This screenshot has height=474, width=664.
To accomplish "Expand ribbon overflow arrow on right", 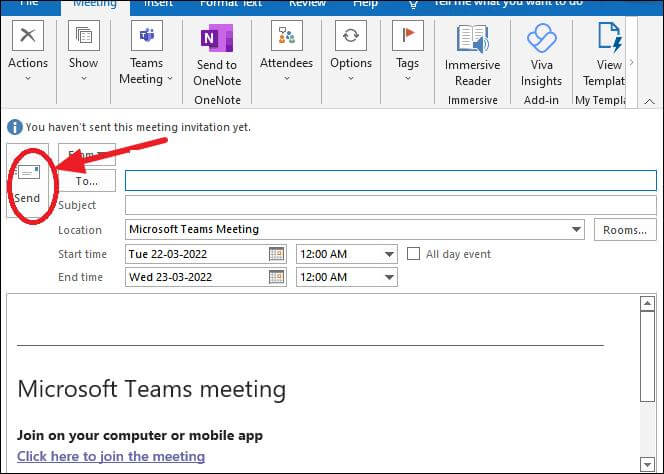I will tap(631, 62).
